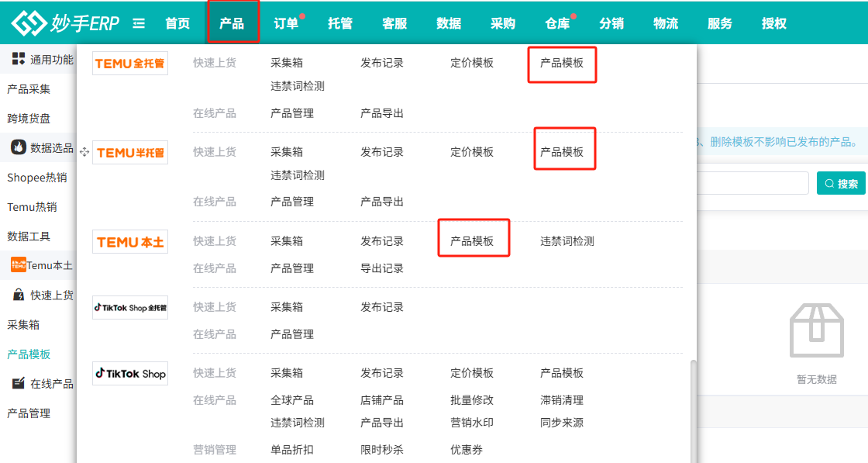Open 店铺产品 under TikTok Shop
868x463 pixels.
coord(382,400)
